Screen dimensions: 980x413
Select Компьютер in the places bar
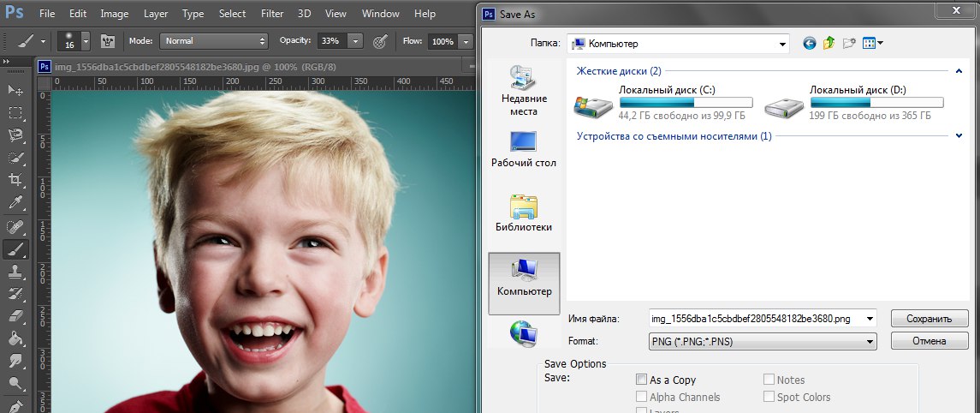pyautogui.click(x=524, y=284)
